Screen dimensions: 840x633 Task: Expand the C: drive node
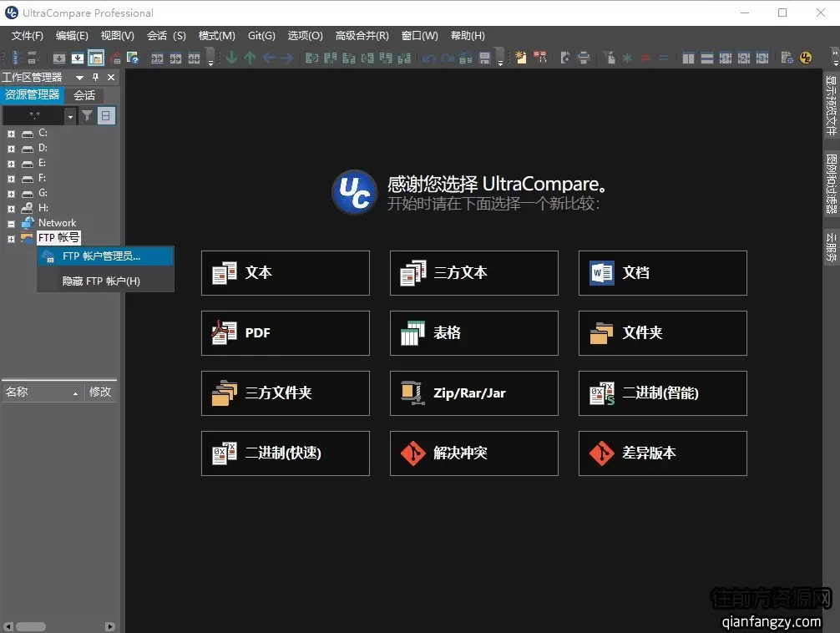[11, 134]
